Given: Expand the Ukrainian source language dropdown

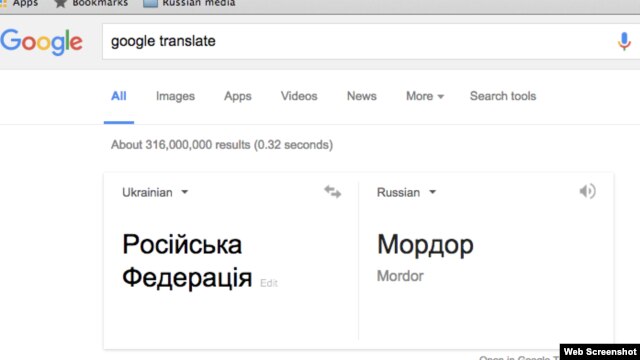Looking at the screenshot, I should (x=155, y=192).
